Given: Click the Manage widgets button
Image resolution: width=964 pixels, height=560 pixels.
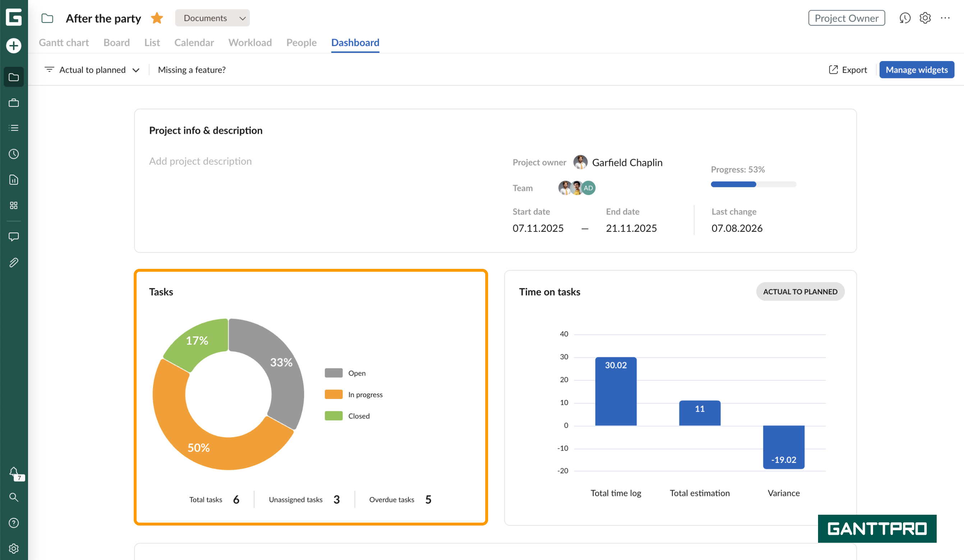Looking at the screenshot, I should [917, 70].
